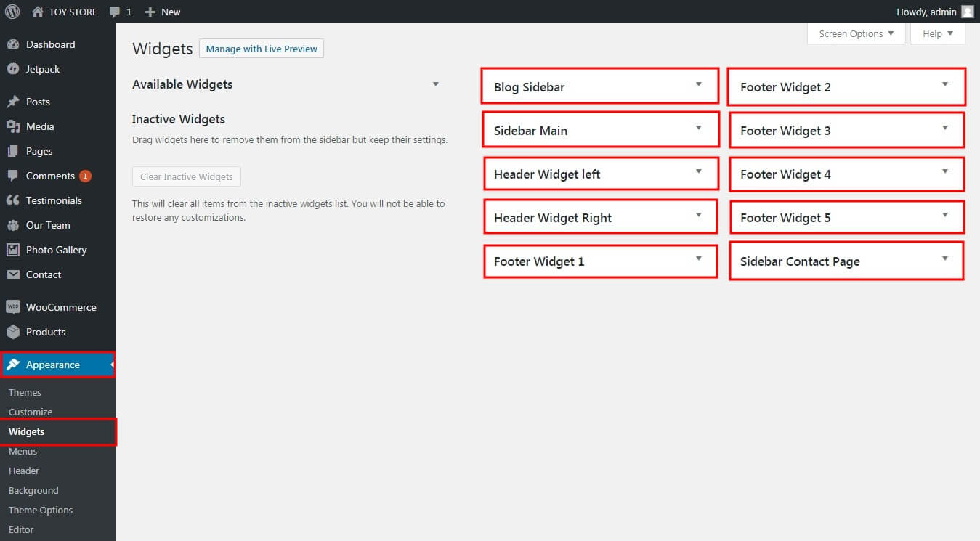Click the plus icon for New content
The height and width of the screenshot is (541, 980).
point(150,12)
